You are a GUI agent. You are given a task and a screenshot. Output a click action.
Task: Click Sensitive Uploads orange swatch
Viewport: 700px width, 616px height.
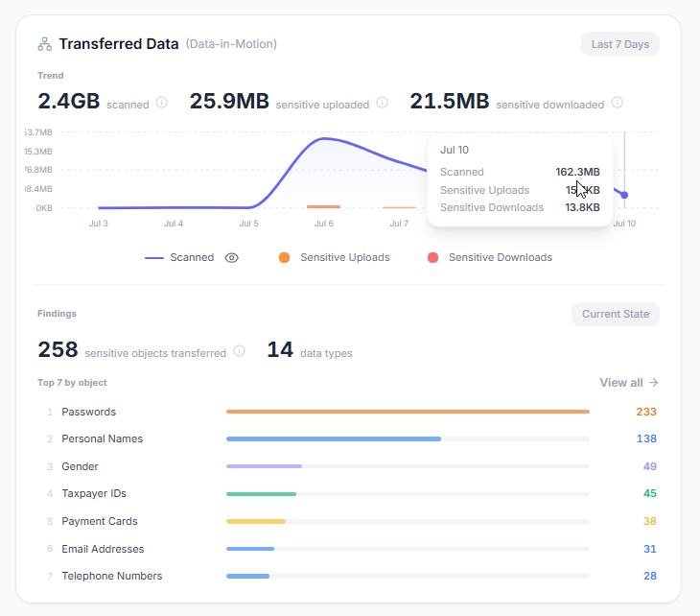(x=285, y=258)
